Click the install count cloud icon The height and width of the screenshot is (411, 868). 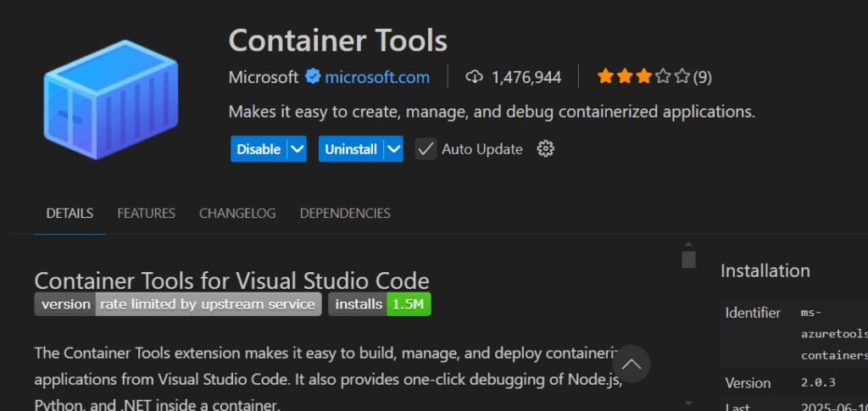(475, 77)
